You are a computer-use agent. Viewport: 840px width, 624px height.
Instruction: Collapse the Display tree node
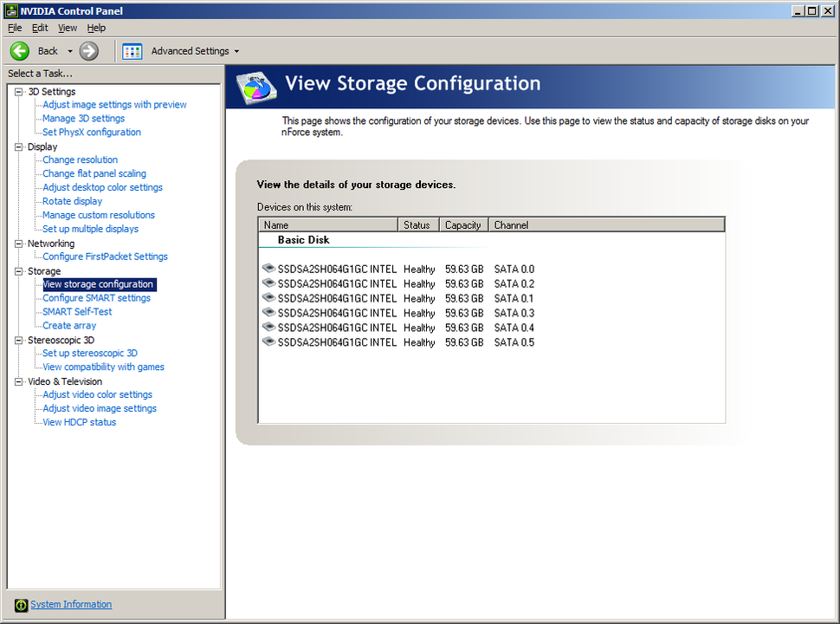point(19,146)
